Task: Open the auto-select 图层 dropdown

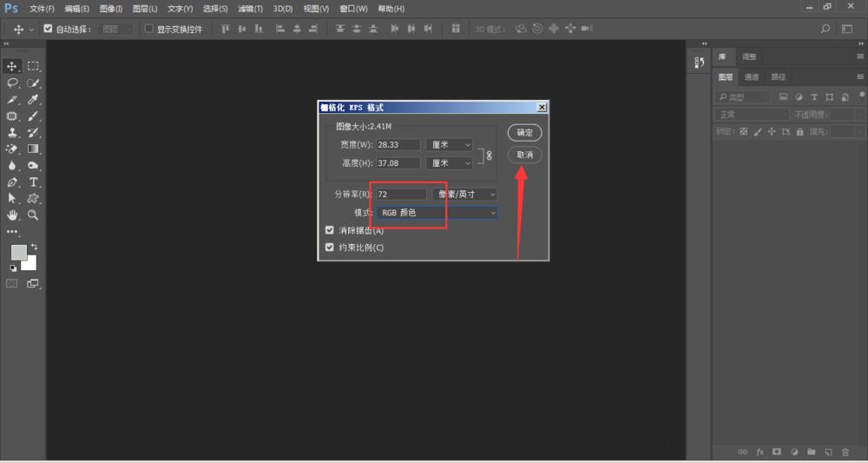Action: coord(116,29)
